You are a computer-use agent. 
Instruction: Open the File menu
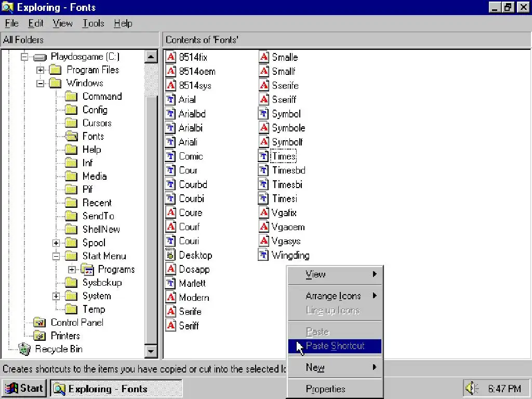click(x=11, y=23)
